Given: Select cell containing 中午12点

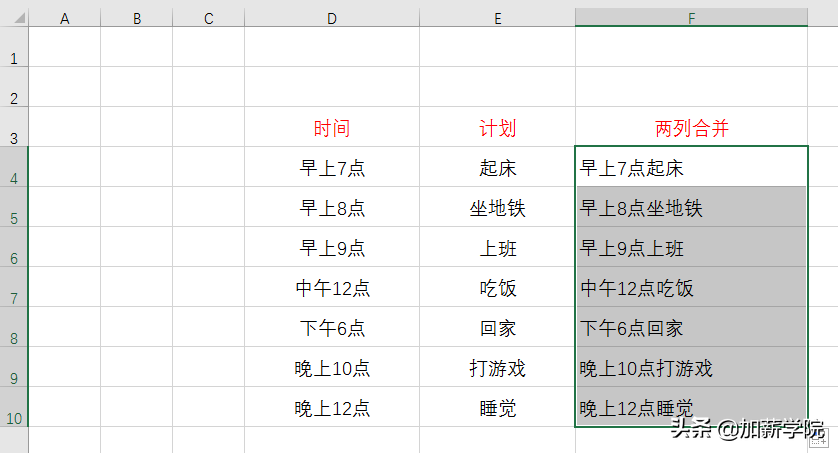Looking at the screenshot, I should coord(332,287).
